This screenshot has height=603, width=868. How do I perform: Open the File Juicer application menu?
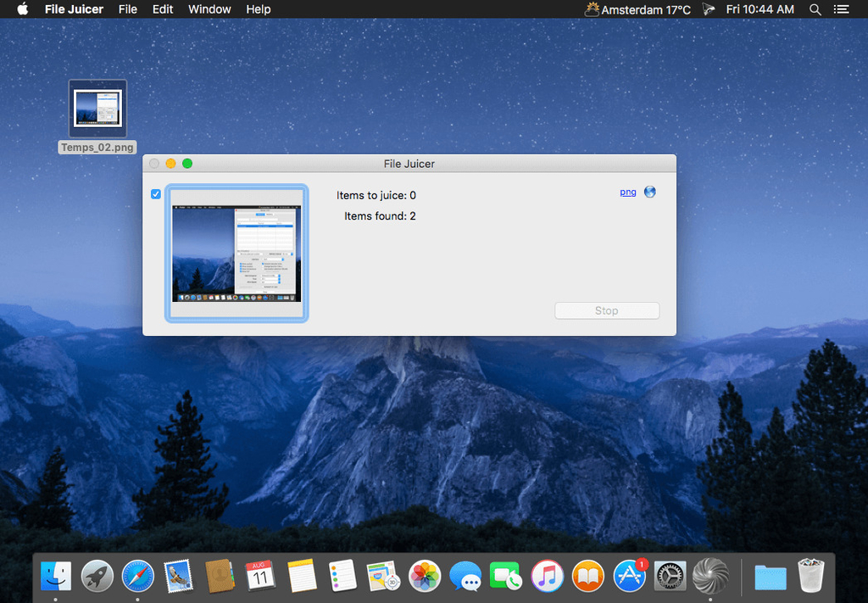tap(74, 9)
